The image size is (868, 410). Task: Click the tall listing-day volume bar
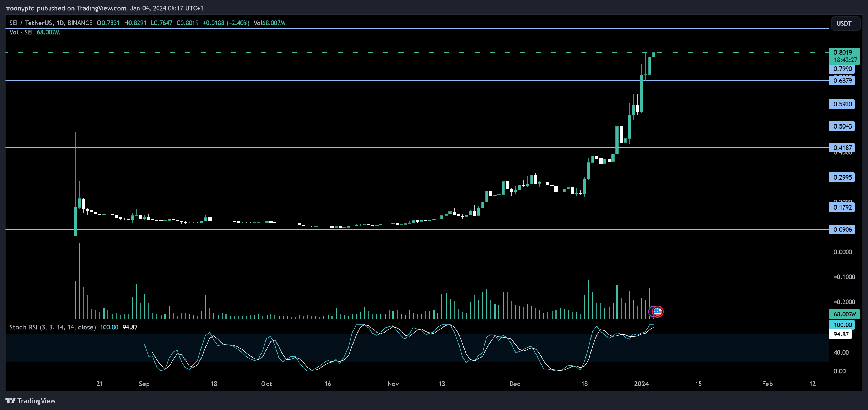coord(79,280)
